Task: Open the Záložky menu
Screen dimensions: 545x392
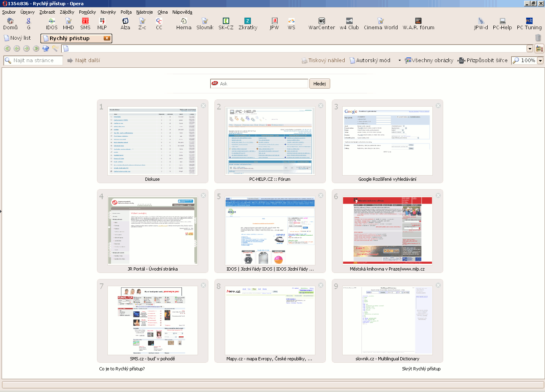Action: pos(67,12)
